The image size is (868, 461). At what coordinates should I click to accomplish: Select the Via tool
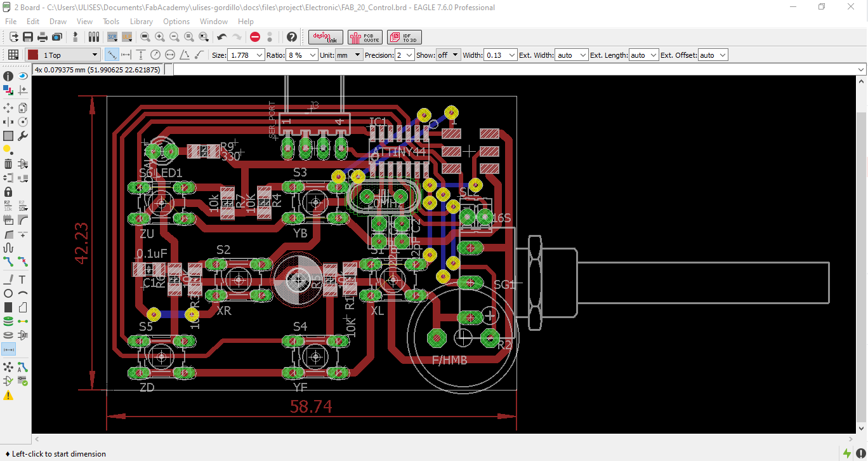coord(8,321)
